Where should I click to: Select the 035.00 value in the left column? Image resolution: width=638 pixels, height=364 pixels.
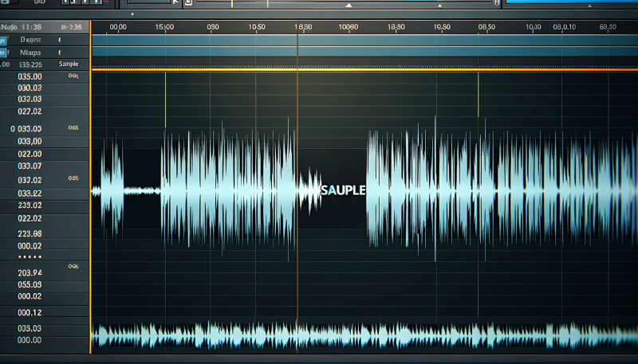[30, 76]
